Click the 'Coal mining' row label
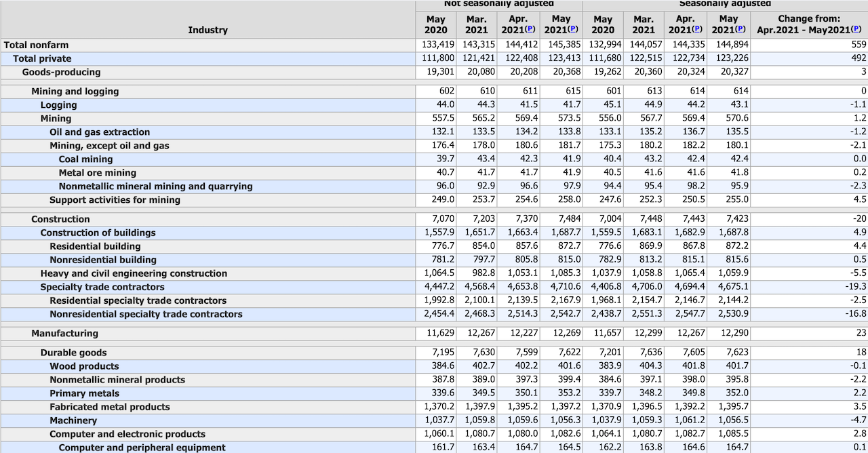Screen dimensions: 868x453 (x=85, y=159)
